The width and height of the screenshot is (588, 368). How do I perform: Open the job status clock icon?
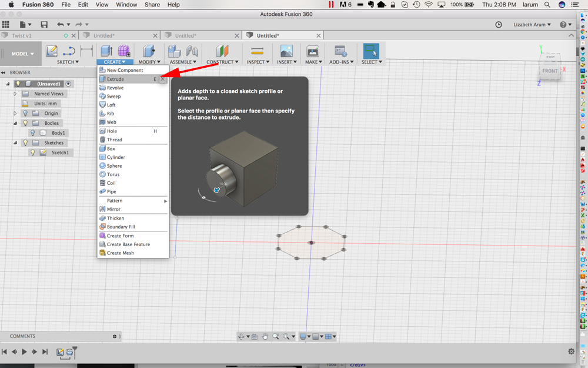(499, 24)
